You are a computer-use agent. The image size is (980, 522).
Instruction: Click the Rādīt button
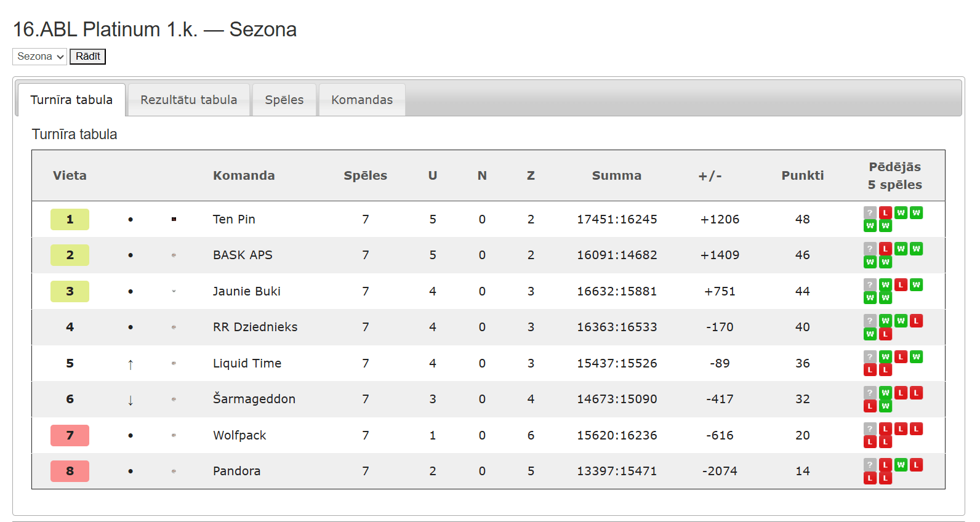[87, 57]
